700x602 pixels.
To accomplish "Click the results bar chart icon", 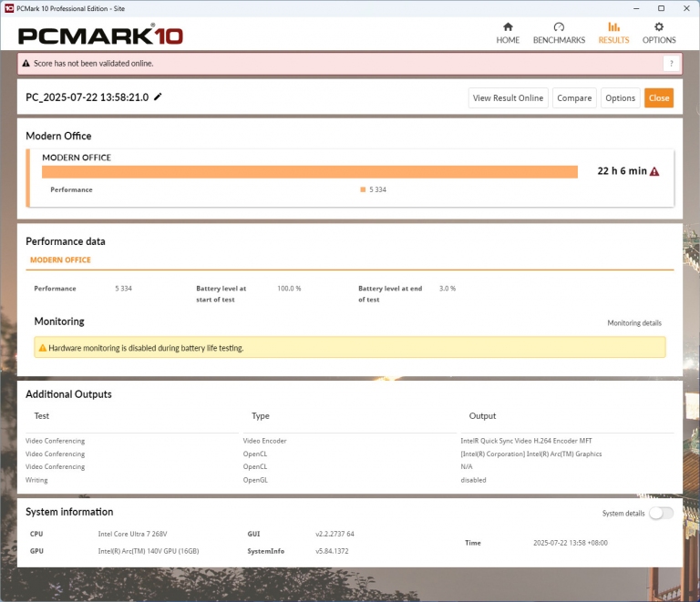I will (613, 26).
